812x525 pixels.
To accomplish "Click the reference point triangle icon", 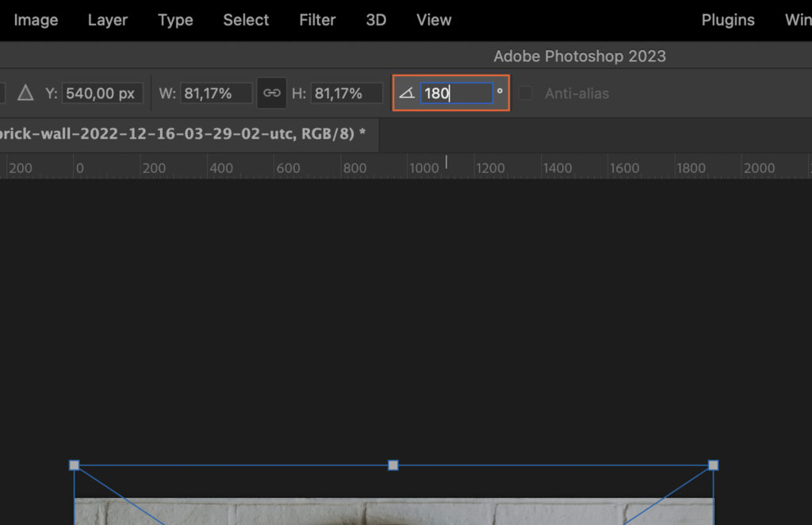I will coord(26,93).
